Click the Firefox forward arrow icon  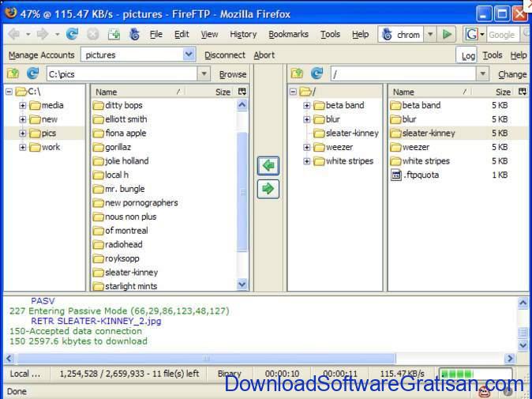[x=43, y=34]
